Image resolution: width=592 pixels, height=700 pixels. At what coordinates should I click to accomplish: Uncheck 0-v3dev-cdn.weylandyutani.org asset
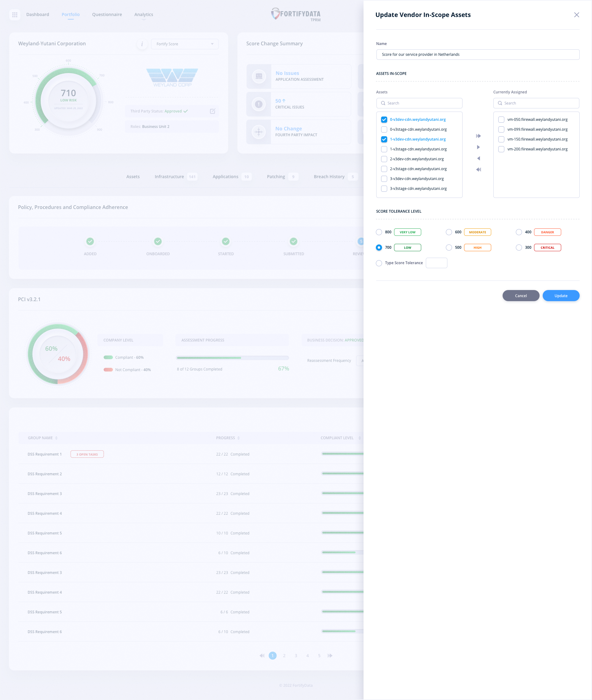click(x=384, y=119)
